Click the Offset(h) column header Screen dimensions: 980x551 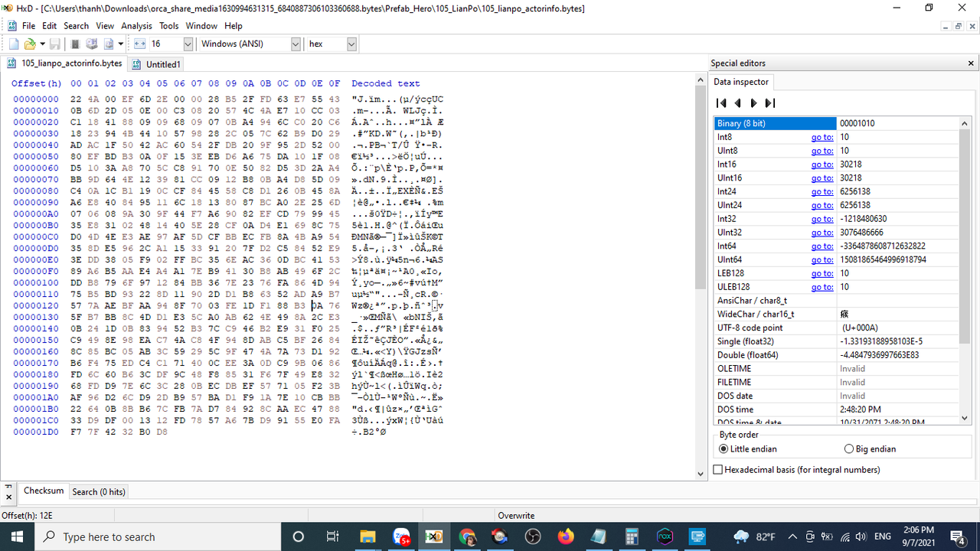37,83
